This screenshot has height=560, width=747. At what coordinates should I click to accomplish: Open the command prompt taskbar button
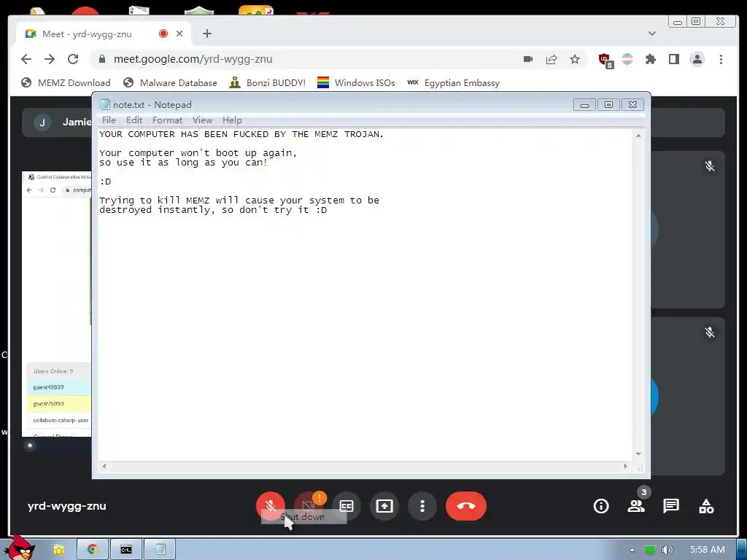(x=125, y=550)
